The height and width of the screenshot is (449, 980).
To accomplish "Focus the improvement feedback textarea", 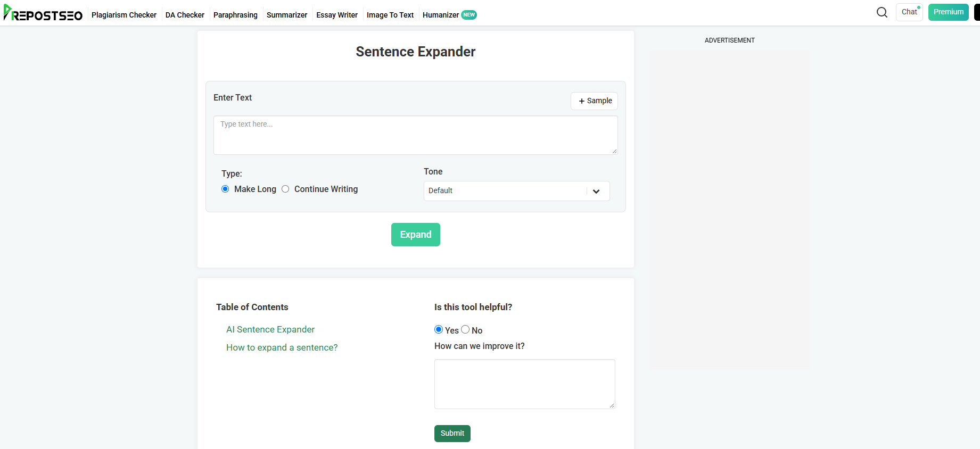I will (525, 384).
